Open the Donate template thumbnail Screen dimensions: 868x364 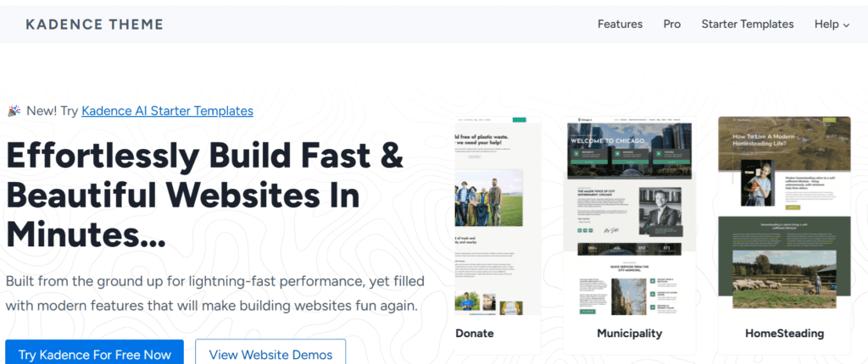pos(498,216)
